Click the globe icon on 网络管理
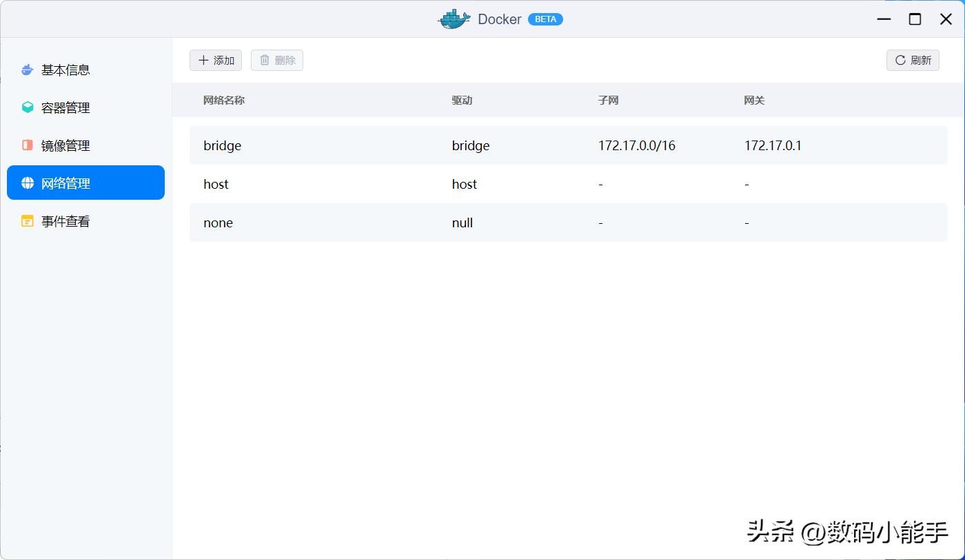Screen dimensions: 965x560 27,183
